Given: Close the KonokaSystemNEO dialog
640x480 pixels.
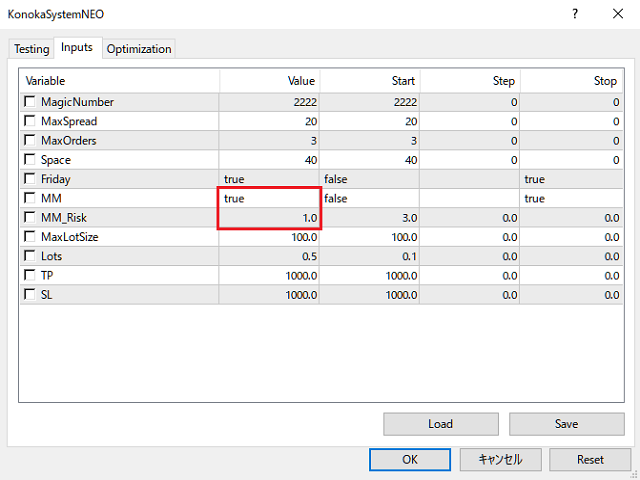Looking at the screenshot, I should 618,14.
